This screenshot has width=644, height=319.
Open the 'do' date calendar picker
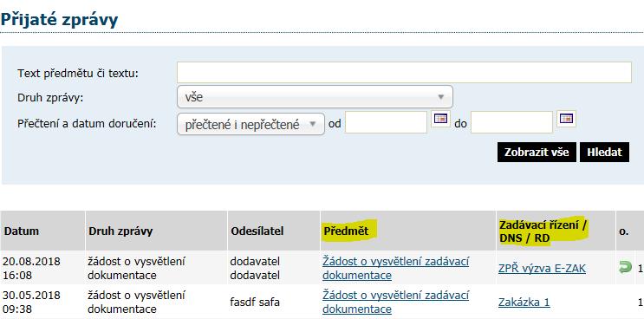(x=567, y=119)
